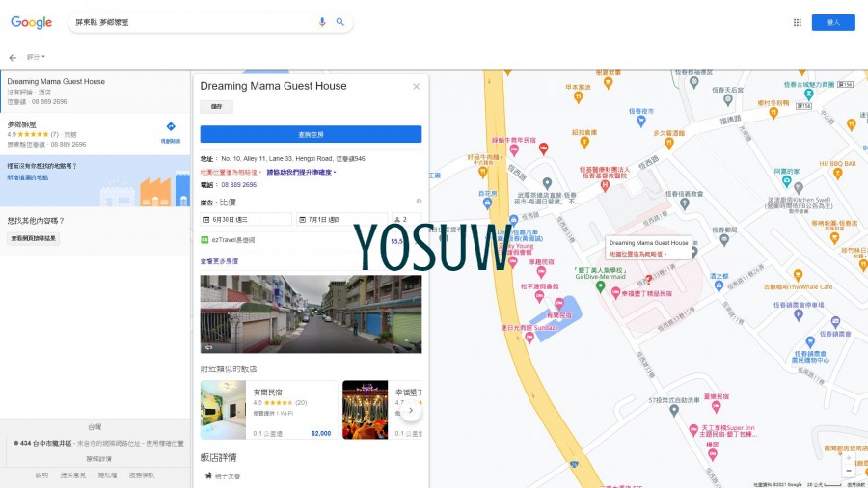This screenshot has width=868, height=488.
Task: Click the 登入 sign-in button
Action: pos(832,22)
